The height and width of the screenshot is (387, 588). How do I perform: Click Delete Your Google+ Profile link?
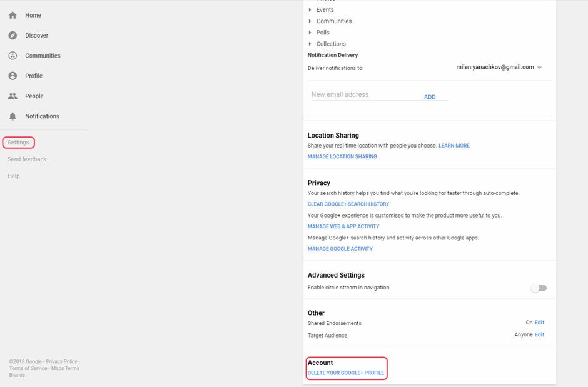(x=346, y=373)
